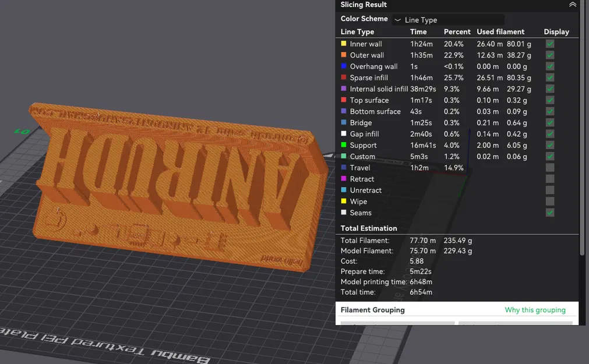
Task: Disable the Display checkbox for Seams
Action: (549, 213)
